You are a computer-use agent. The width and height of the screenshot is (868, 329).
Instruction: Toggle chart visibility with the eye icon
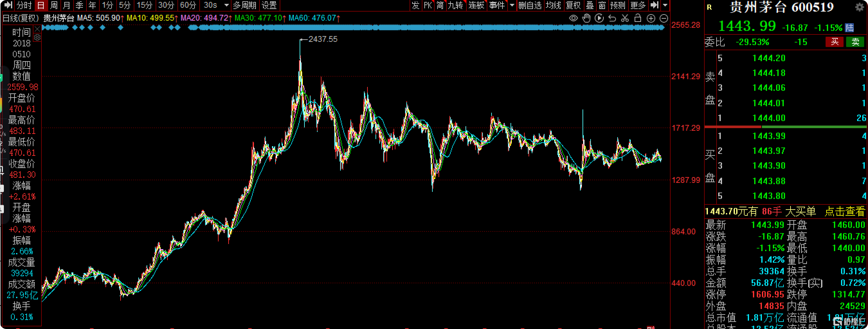point(573,18)
